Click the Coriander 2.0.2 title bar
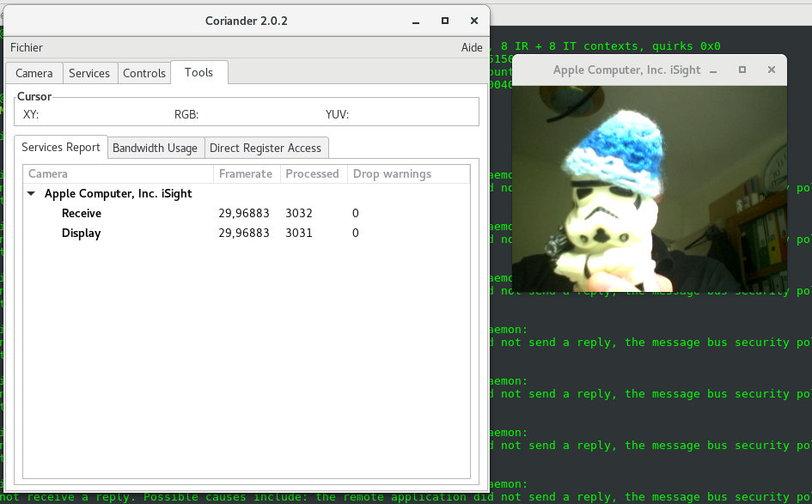This screenshot has width=812, height=504. [x=247, y=21]
